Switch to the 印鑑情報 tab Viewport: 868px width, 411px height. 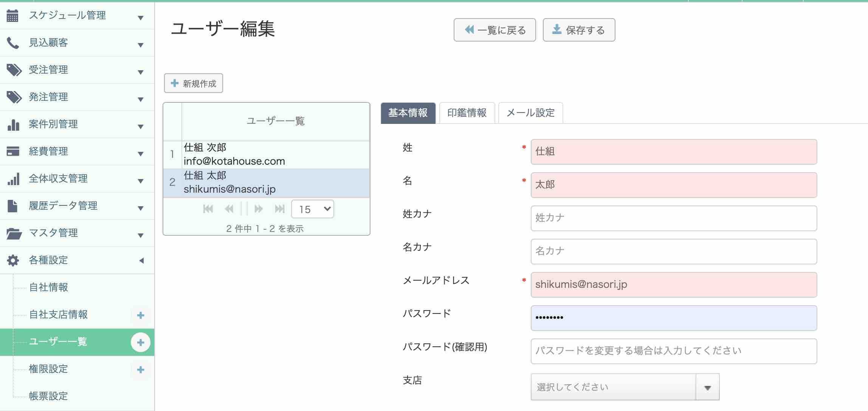click(x=467, y=113)
